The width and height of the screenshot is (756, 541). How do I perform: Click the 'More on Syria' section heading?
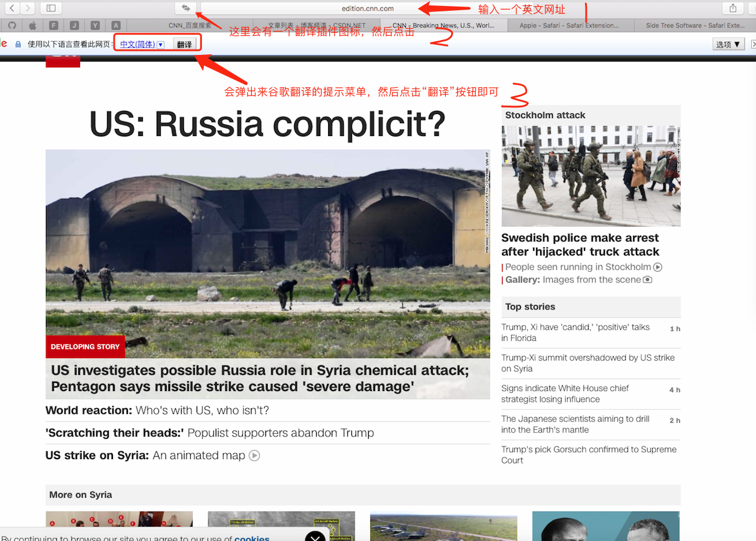pyautogui.click(x=81, y=494)
